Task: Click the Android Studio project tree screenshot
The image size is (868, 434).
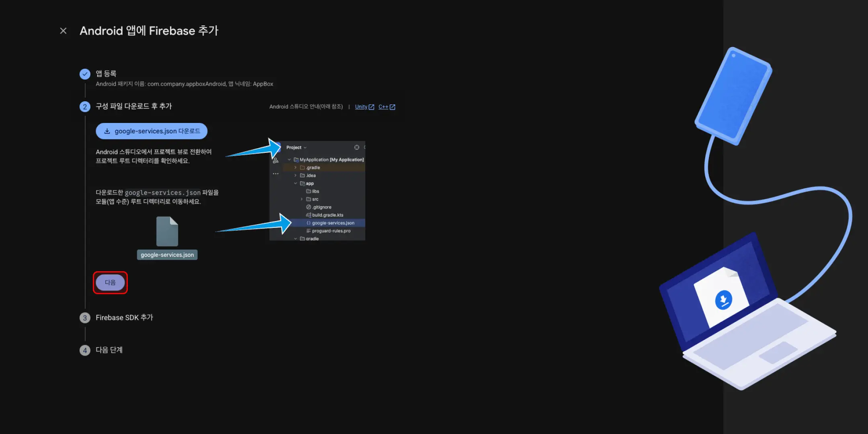Action: pos(317,190)
